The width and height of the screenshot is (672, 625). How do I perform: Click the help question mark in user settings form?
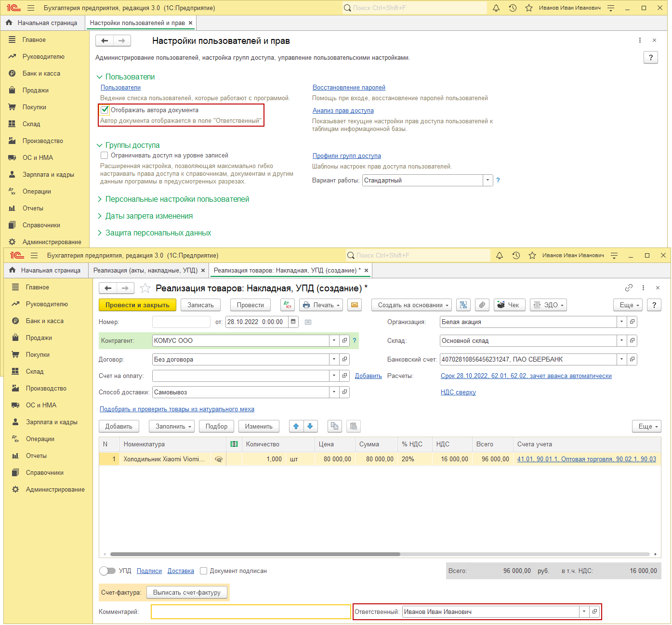tap(651, 57)
